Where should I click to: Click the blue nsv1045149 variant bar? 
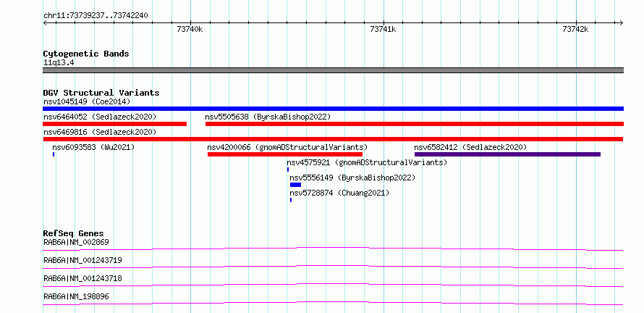333,109
